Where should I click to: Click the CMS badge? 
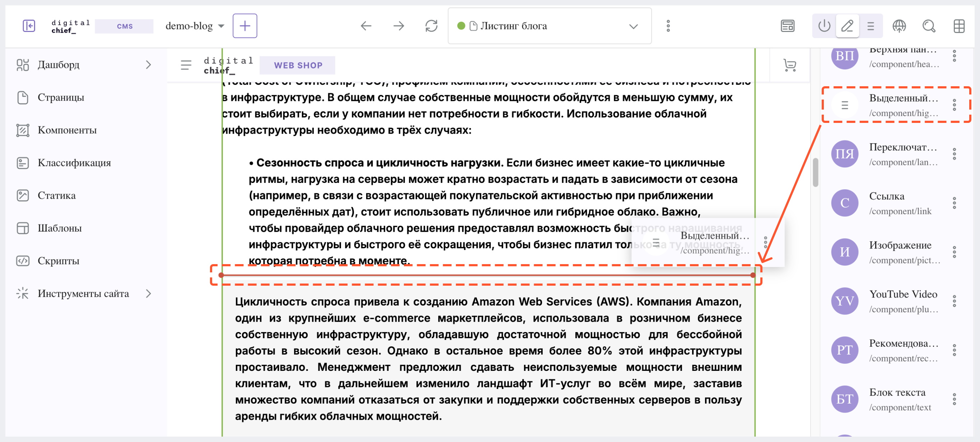click(125, 26)
